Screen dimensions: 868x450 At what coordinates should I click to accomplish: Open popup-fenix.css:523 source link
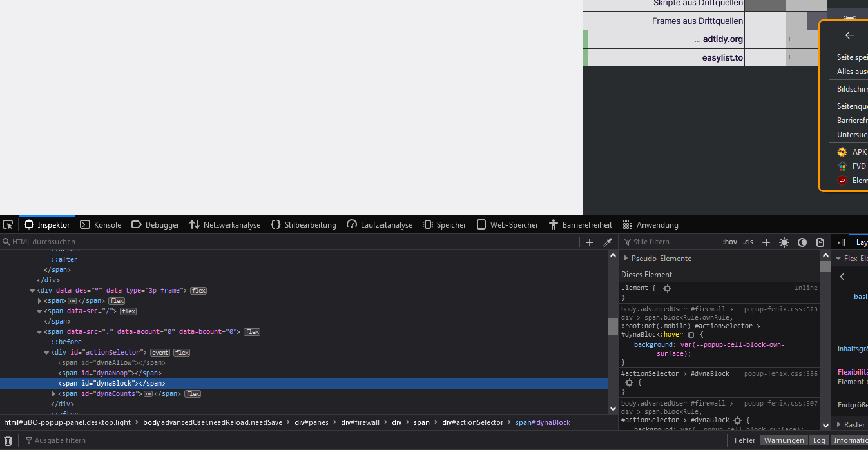click(780, 309)
